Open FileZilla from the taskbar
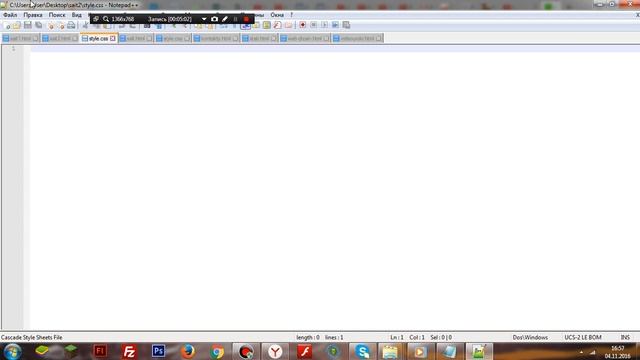This screenshot has height=360, width=640. (129, 351)
